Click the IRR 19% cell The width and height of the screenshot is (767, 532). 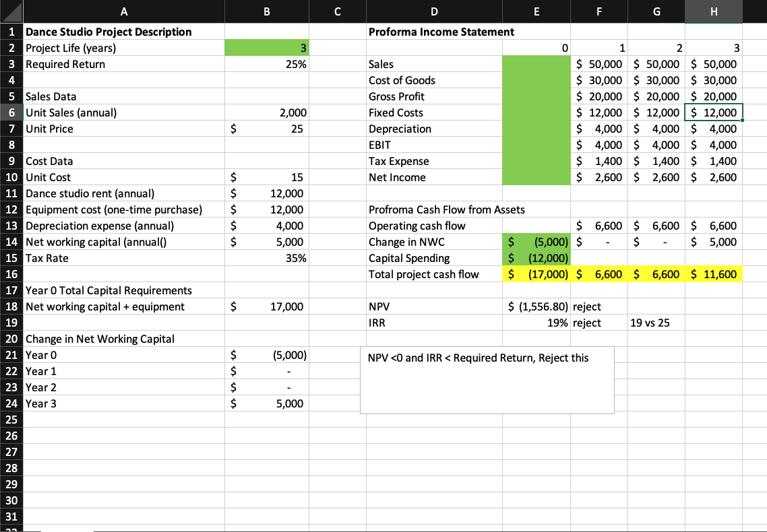point(536,323)
